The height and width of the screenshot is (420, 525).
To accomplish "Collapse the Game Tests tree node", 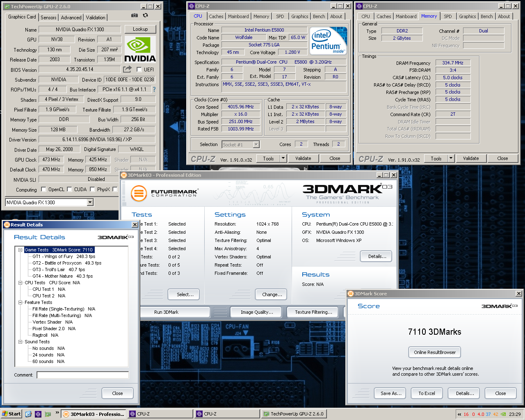I will pos(20,250).
